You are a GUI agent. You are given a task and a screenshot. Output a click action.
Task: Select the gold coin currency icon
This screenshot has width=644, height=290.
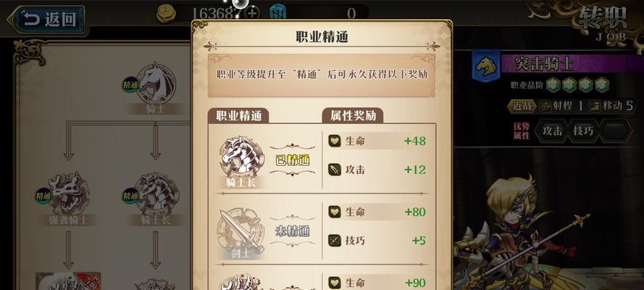coord(166,13)
